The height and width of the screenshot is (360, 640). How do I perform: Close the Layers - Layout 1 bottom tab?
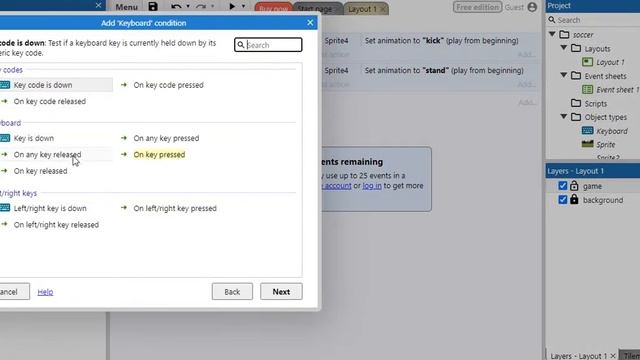point(613,356)
